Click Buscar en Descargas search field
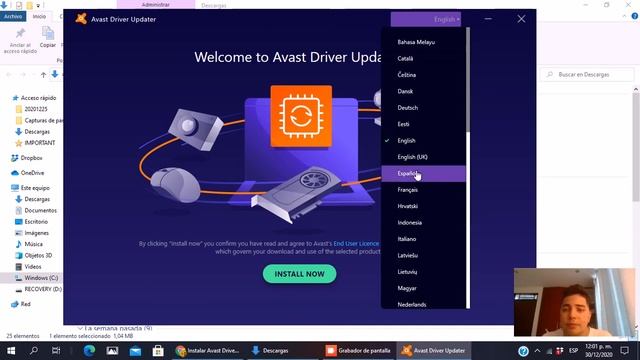 point(588,75)
